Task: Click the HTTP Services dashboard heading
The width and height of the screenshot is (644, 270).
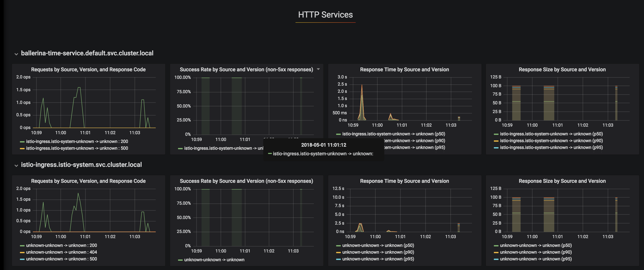Action: coord(325,15)
